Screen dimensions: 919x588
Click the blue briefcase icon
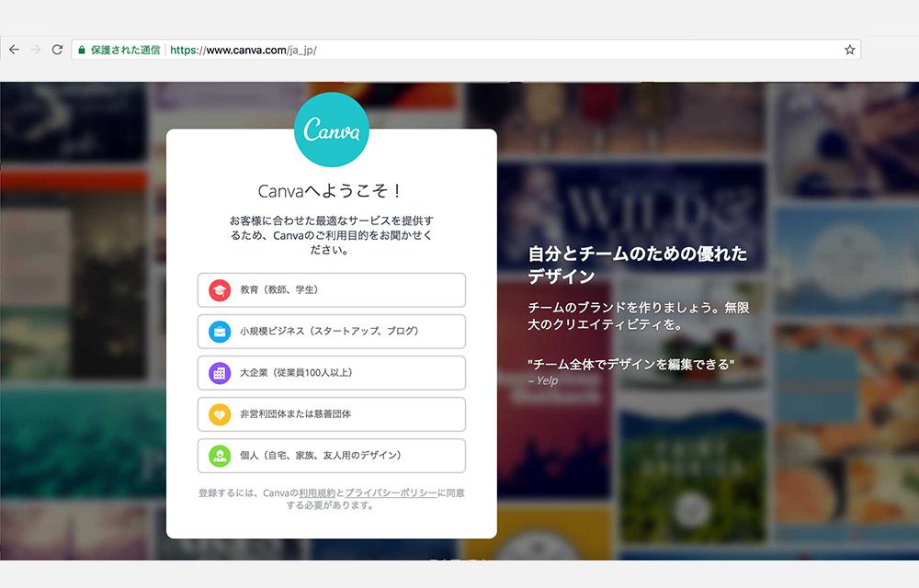pyautogui.click(x=220, y=332)
